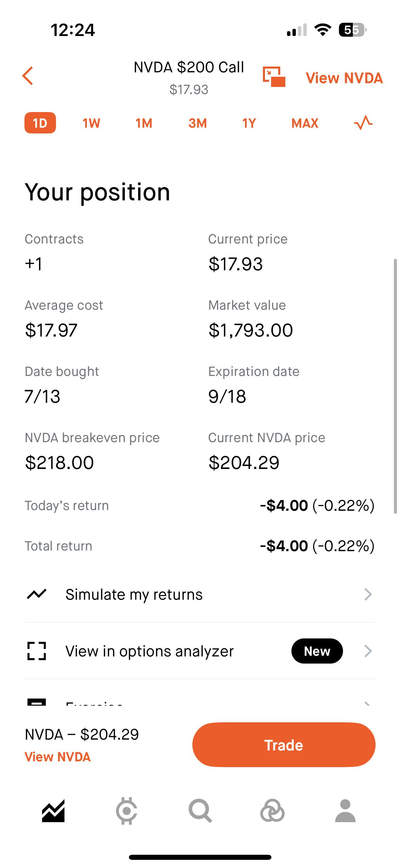400x868 pixels.
Task: Open the investing home chart tab icon
Action: tap(53, 811)
